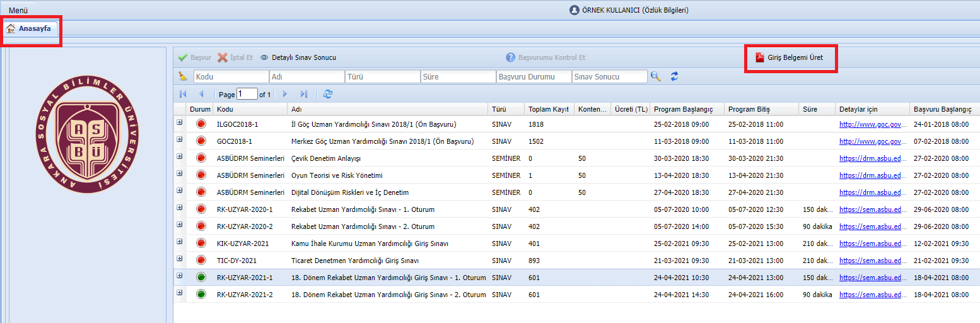This screenshot has width=980, height=323.
Task: Expand the ILGOC2018-1 row
Action: coord(180,122)
